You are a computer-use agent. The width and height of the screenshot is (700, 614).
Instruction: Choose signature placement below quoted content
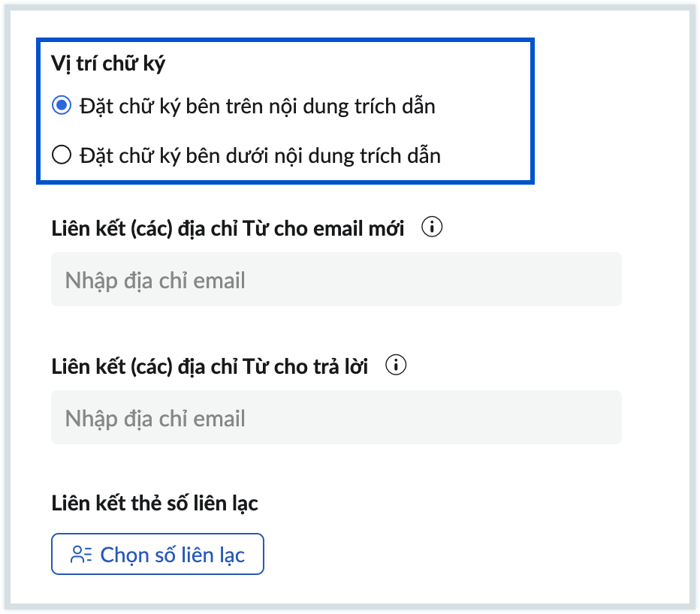point(62,155)
